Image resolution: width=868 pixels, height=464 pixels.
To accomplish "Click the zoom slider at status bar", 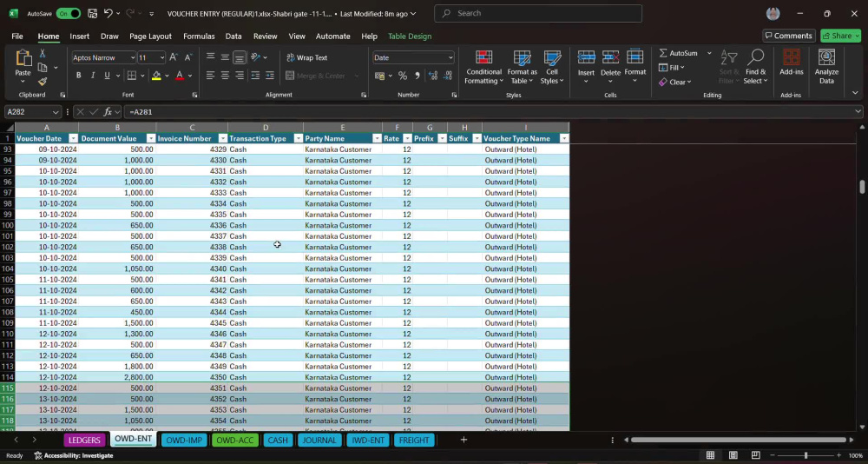I will point(806,455).
